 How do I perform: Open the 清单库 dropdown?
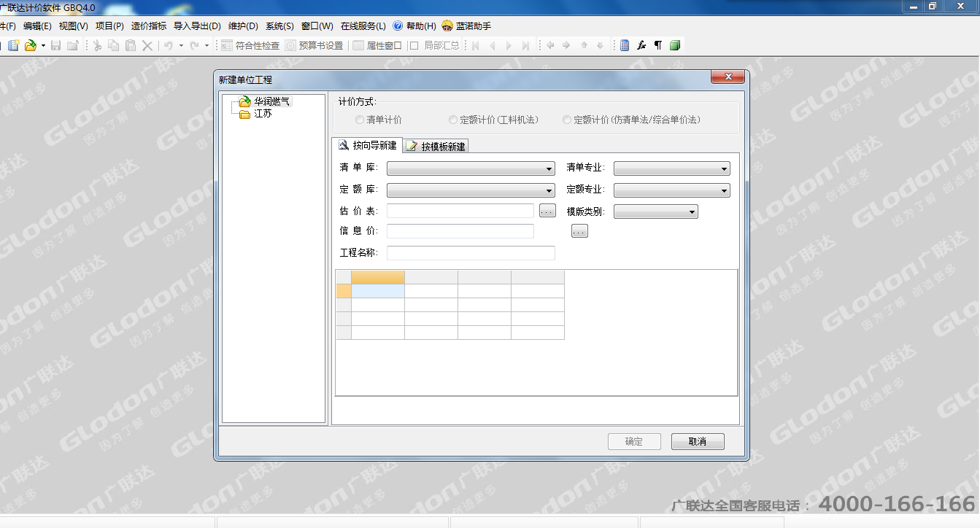click(471, 169)
